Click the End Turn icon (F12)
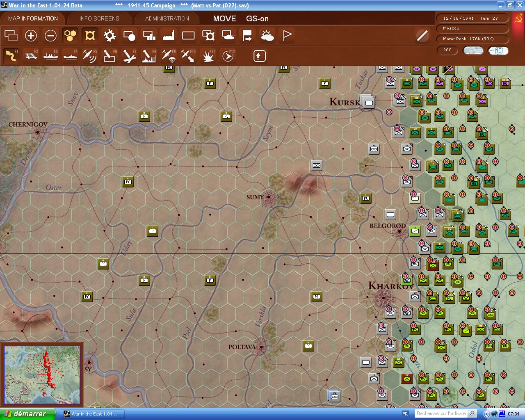The image size is (525, 420). (228, 56)
